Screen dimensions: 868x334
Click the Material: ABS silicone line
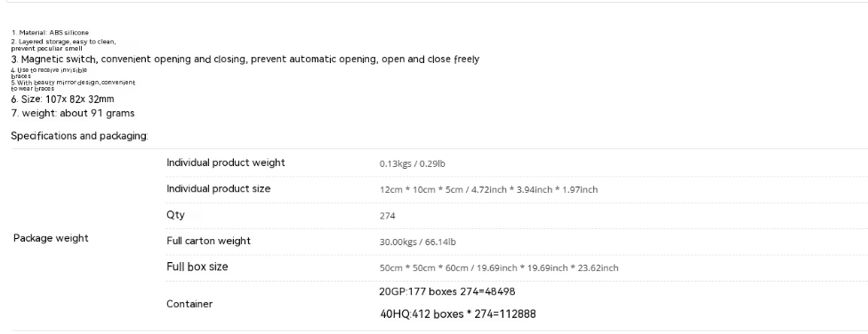[x=50, y=33]
